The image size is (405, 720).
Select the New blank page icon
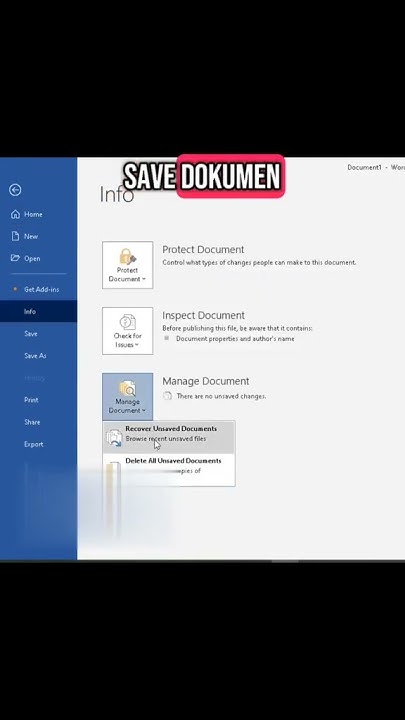pos(15,236)
